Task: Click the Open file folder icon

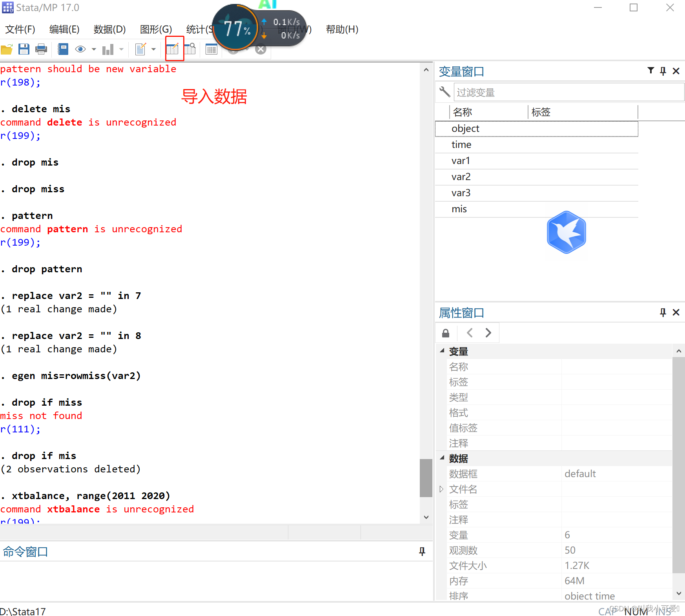Action: 7,49
